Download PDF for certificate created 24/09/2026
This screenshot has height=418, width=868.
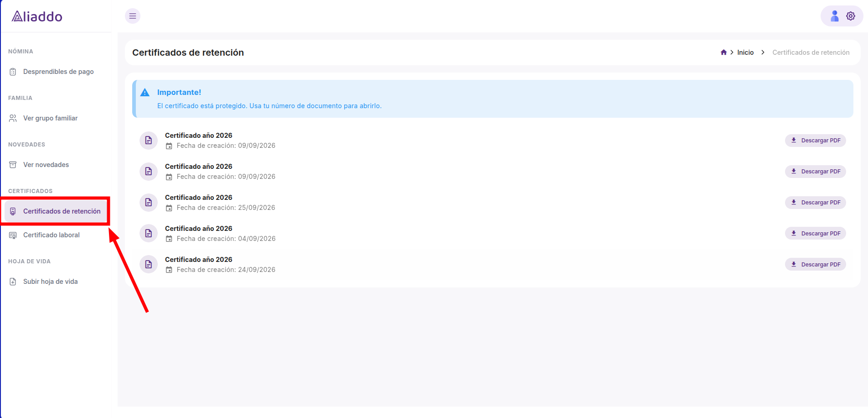815,265
